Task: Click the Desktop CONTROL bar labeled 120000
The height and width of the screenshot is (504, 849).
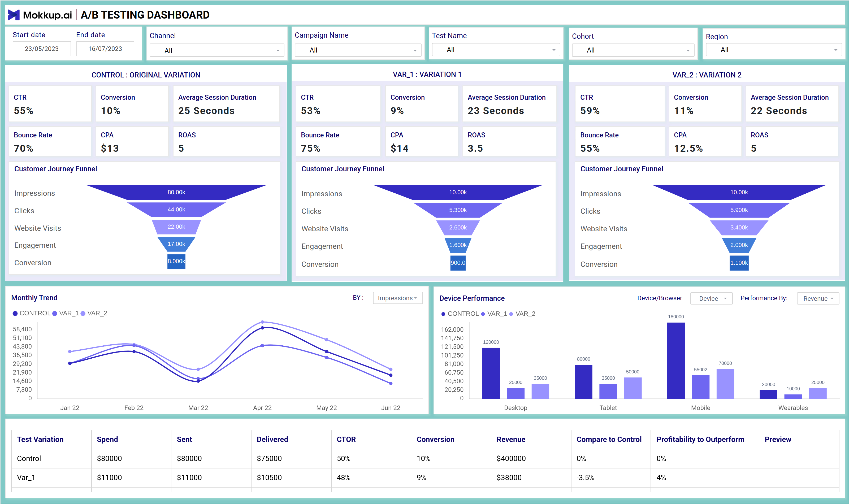Action: coord(491,373)
